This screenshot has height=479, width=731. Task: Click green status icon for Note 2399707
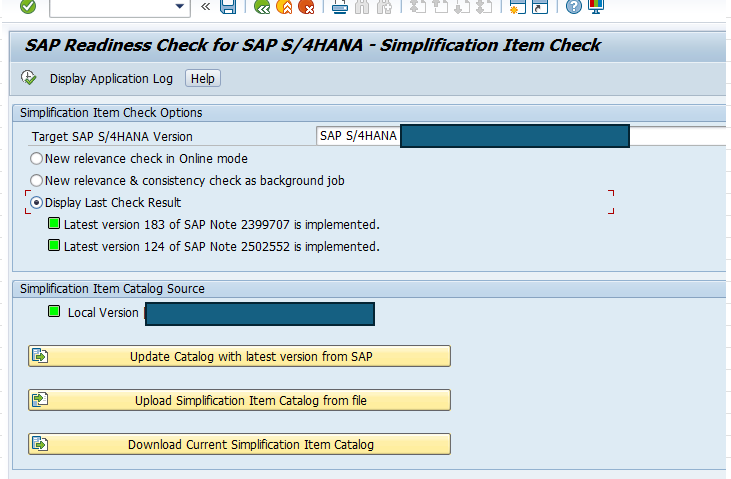point(54,223)
